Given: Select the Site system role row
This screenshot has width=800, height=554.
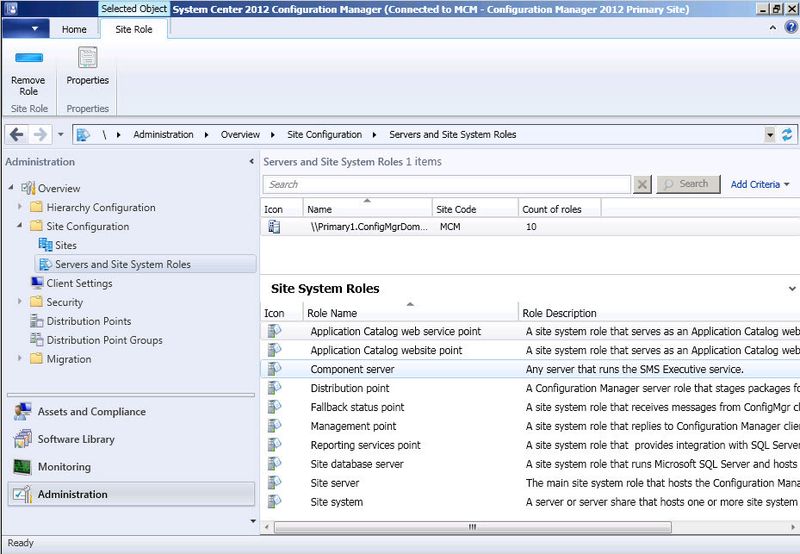Looking at the screenshot, I should point(530,502).
